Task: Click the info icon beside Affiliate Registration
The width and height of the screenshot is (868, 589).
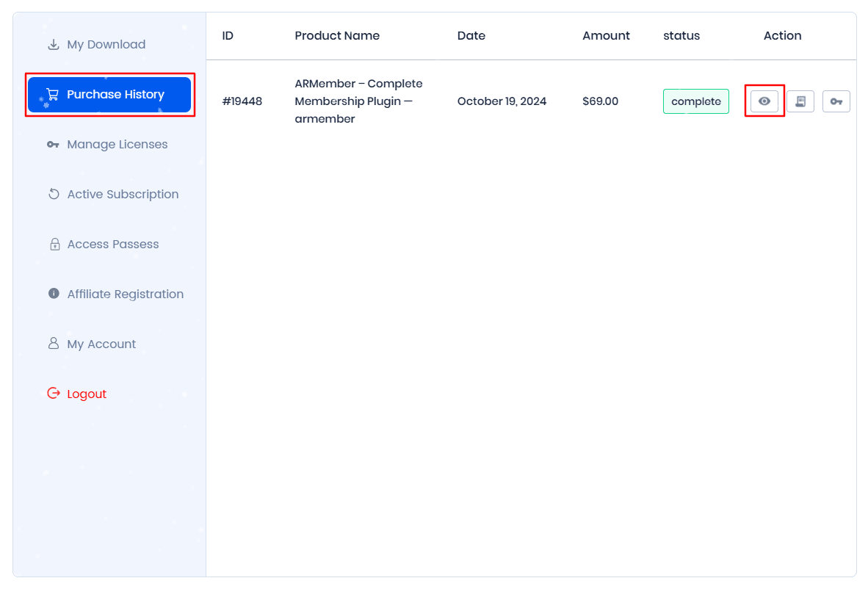Action: tap(54, 293)
